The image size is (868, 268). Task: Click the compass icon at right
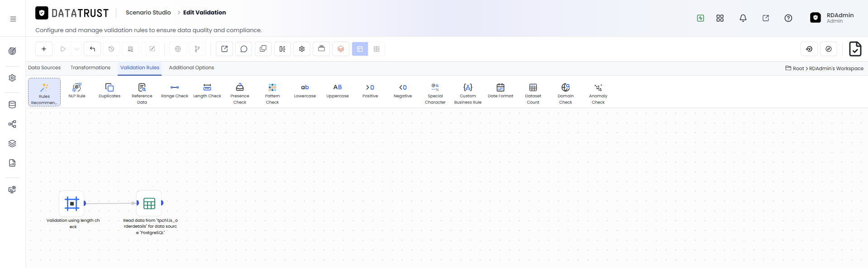tap(829, 49)
